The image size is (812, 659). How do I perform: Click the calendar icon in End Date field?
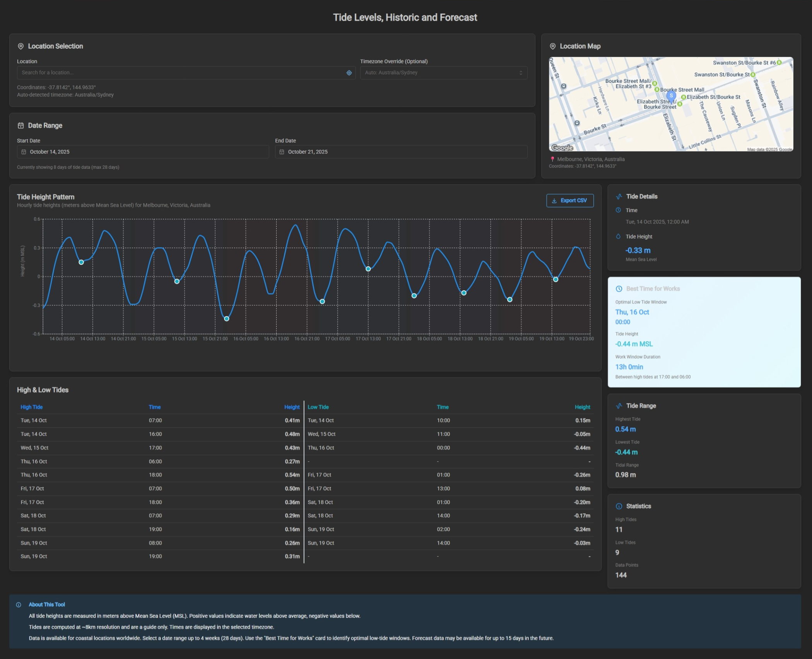[282, 152]
